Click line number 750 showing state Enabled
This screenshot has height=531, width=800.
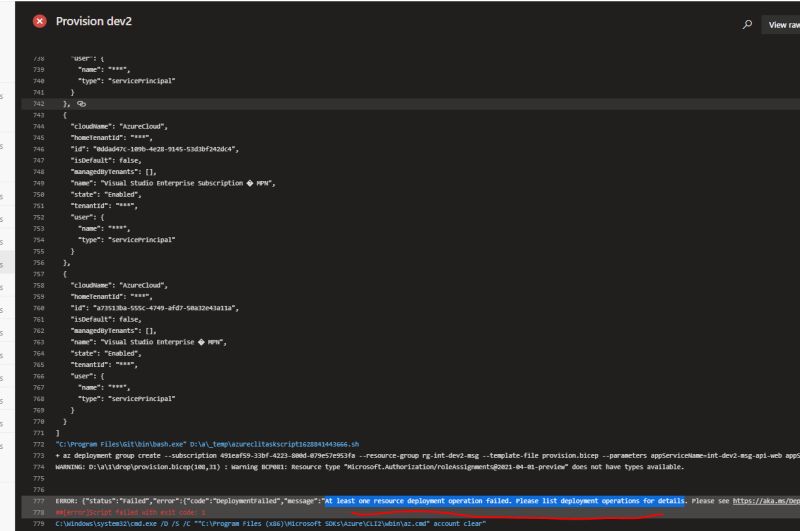[39, 194]
